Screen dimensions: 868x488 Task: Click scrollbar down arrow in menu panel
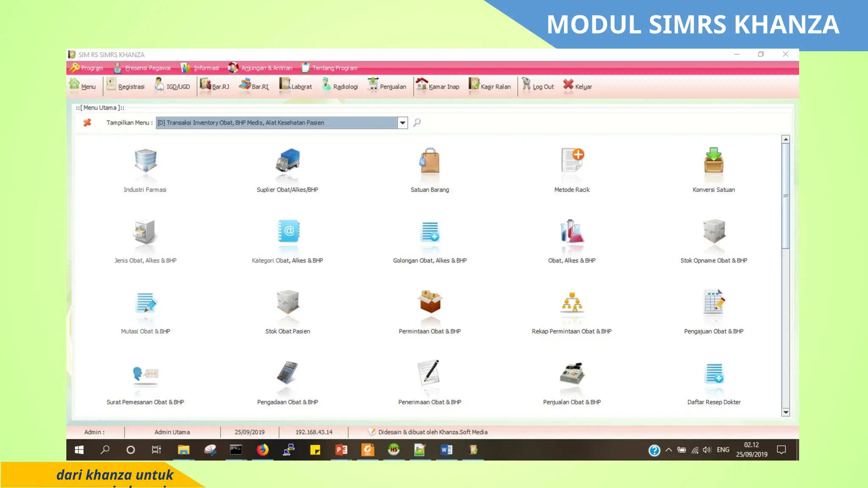(x=786, y=412)
